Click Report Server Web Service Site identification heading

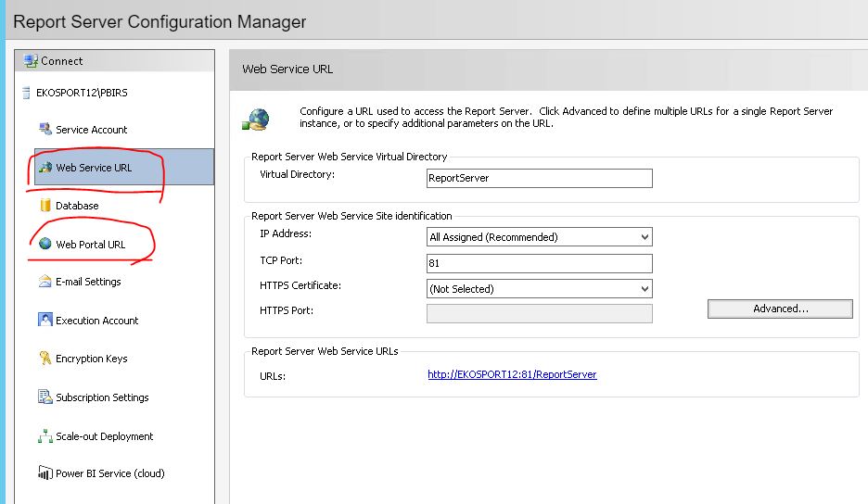(x=351, y=216)
